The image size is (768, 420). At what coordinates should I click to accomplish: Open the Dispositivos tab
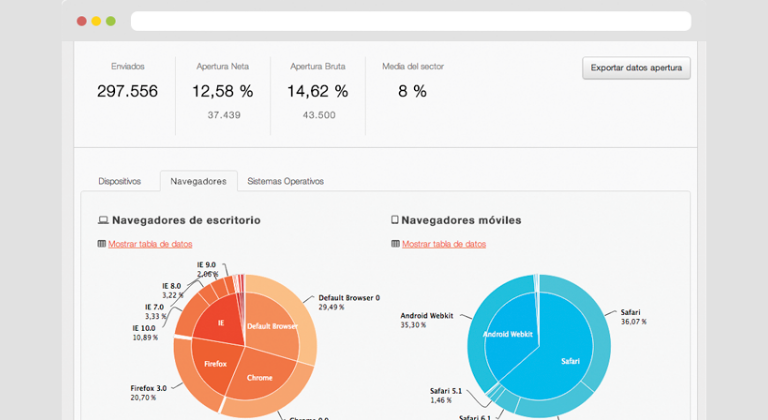pos(119,181)
